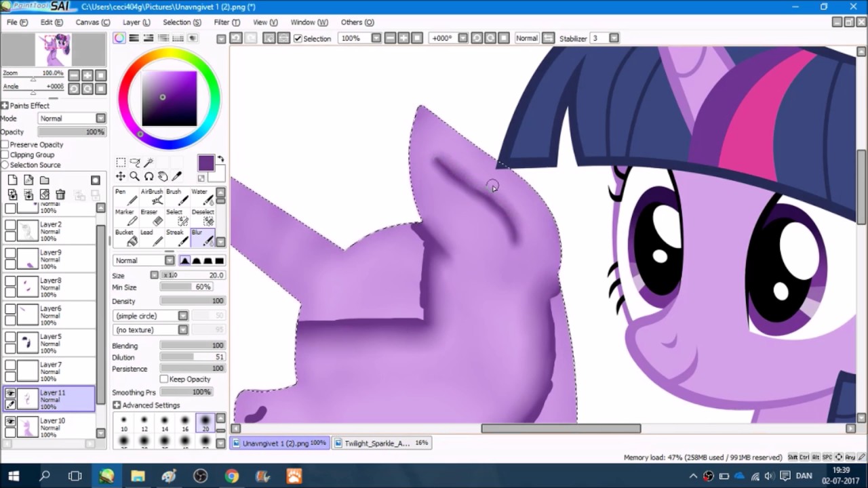Image resolution: width=868 pixels, height=488 pixels.
Task: Select the Water tool
Action: pos(203,197)
